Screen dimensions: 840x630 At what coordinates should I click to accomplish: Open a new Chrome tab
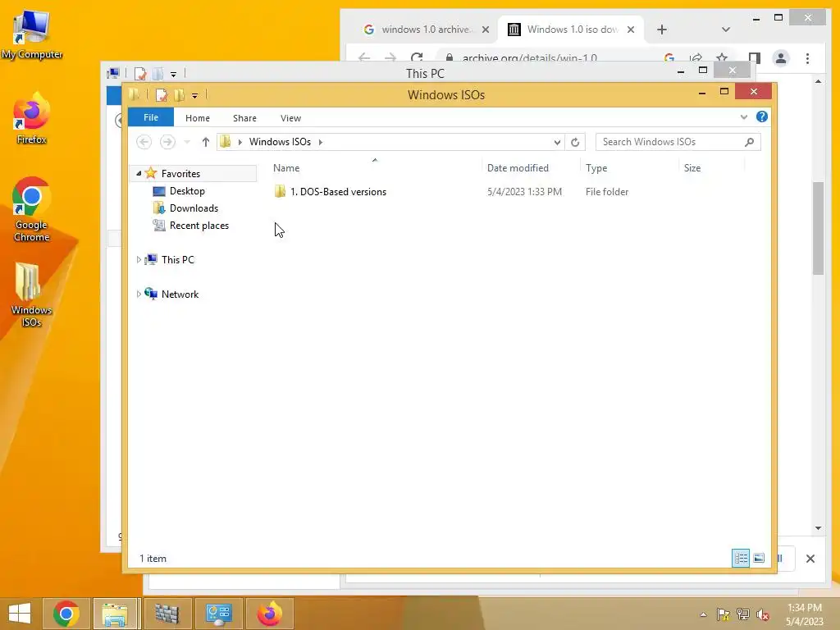click(662, 30)
